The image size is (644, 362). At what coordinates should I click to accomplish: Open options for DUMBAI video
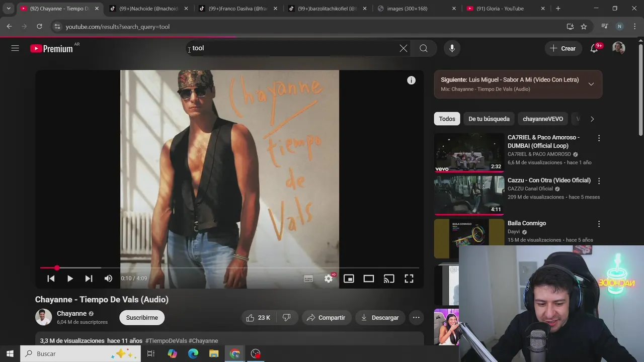pos(599,138)
